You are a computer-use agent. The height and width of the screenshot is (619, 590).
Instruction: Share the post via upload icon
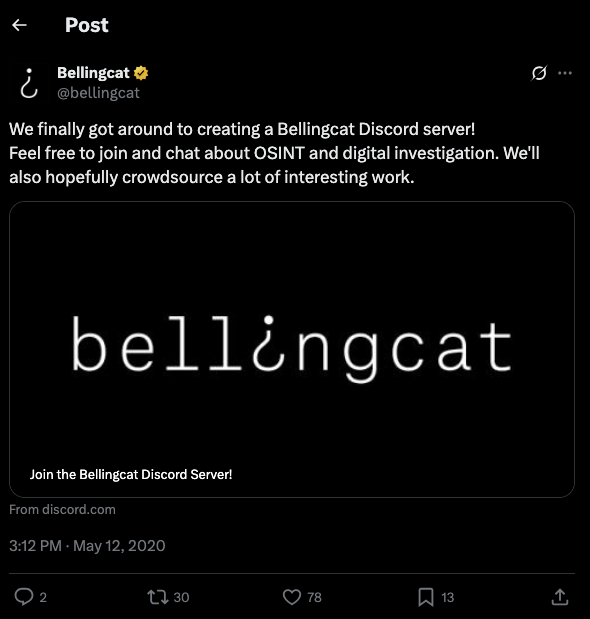click(x=560, y=596)
